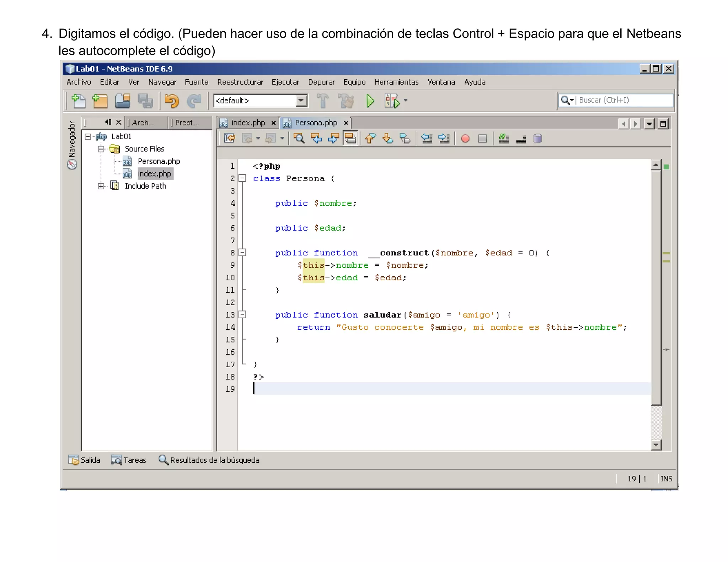
Task: Open the Editar menu
Action: pyautogui.click(x=109, y=82)
